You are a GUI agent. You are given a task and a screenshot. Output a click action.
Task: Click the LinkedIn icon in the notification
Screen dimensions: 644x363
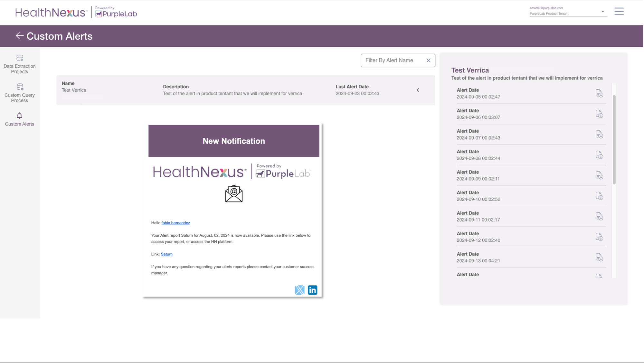point(312,290)
